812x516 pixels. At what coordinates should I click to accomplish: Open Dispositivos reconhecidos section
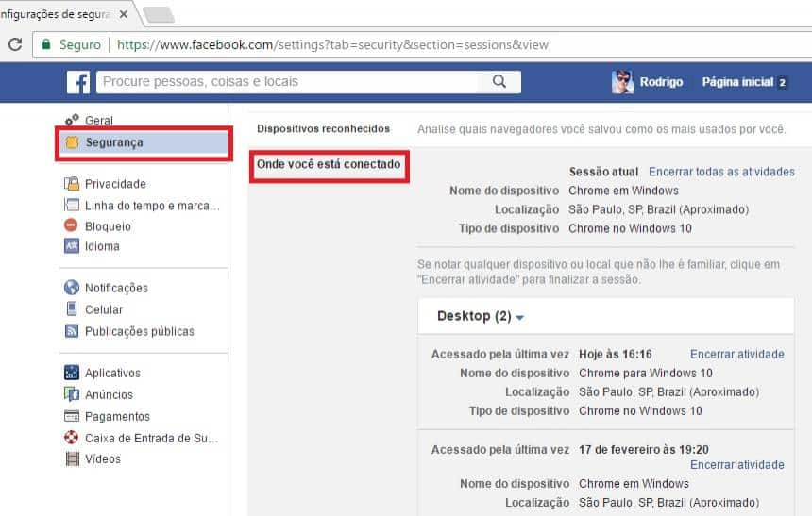click(x=323, y=128)
